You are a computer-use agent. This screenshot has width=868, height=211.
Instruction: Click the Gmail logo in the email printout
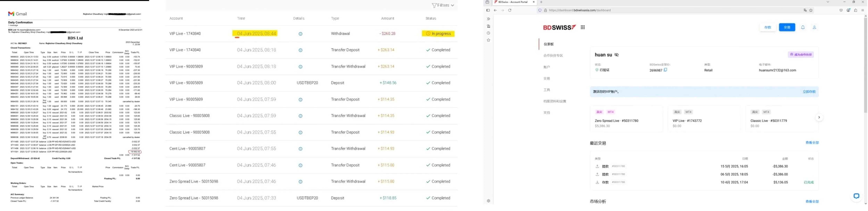point(18,14)
